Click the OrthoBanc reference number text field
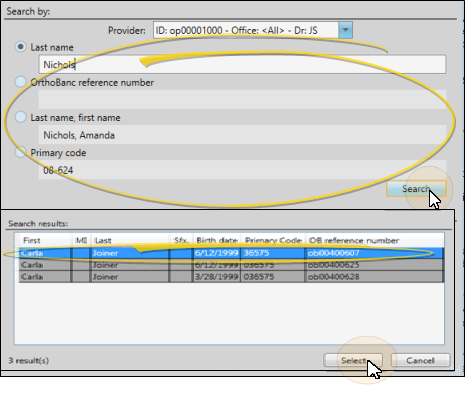This screenshot has width=465, height=404. tap(242, 99)
